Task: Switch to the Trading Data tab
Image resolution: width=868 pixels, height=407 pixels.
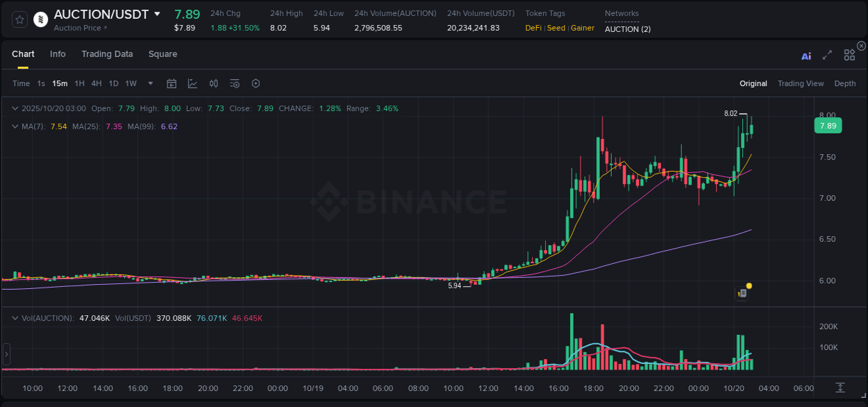Action: (107, 53)
